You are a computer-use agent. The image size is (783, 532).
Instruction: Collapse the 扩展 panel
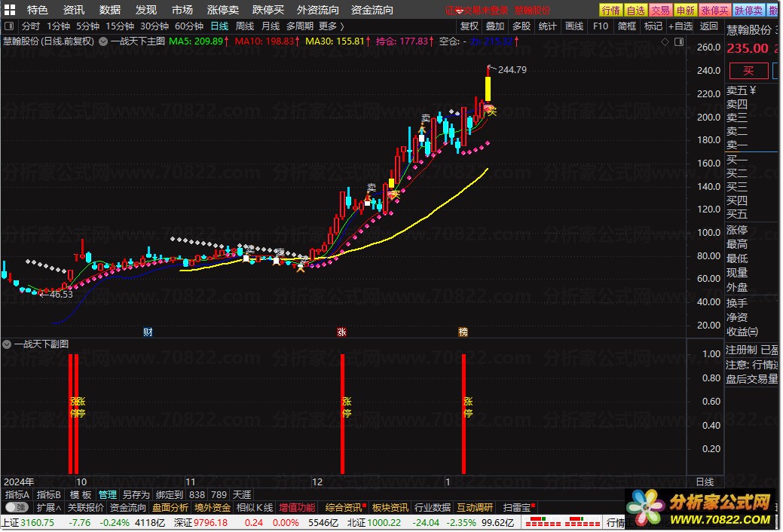(x=48, y=508)
